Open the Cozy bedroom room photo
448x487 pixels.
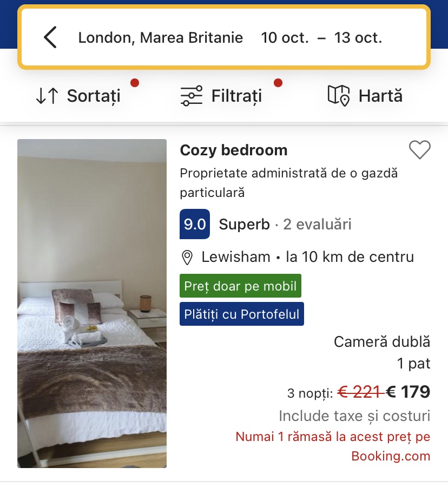(92, 303)
